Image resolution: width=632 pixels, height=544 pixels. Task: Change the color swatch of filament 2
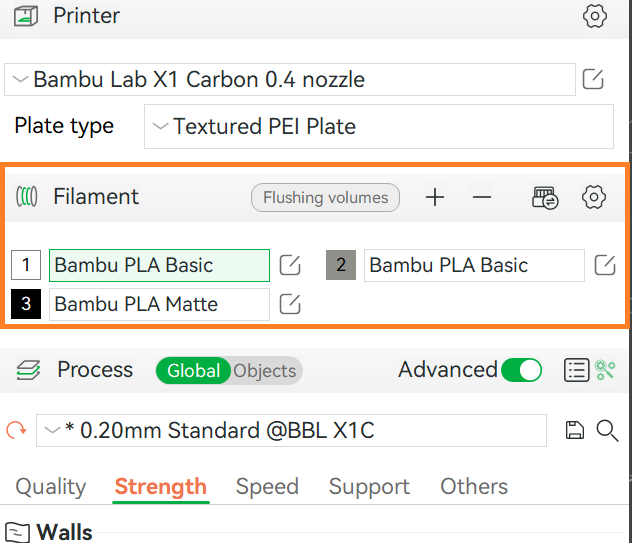[341, 265]
